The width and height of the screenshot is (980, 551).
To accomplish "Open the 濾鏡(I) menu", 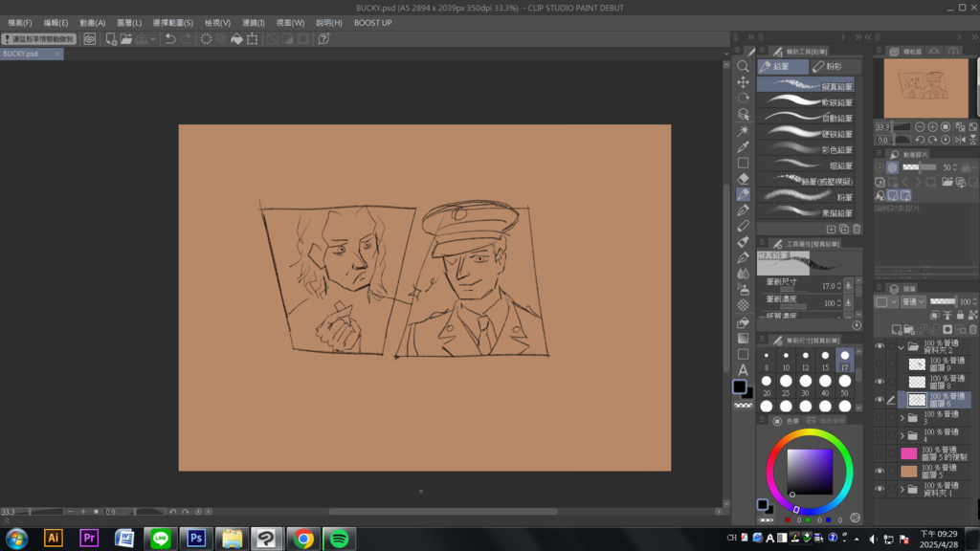I will [x=253, y=23].
